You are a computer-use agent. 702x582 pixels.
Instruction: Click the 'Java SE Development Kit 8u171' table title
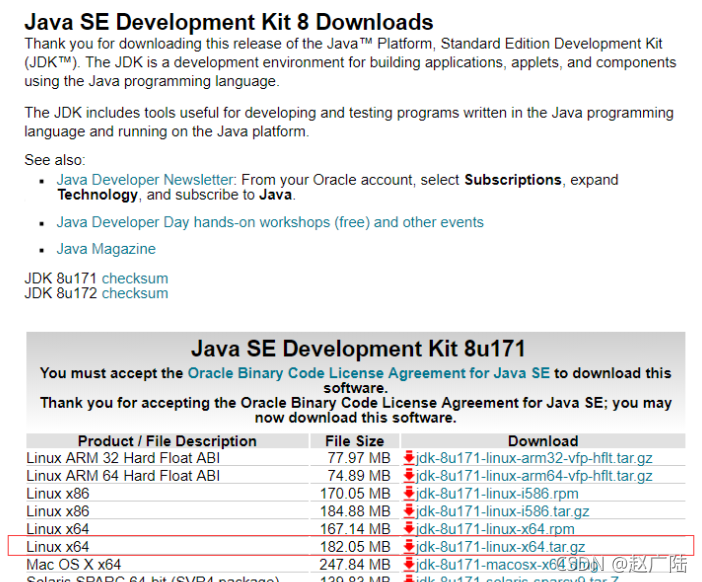358,348
